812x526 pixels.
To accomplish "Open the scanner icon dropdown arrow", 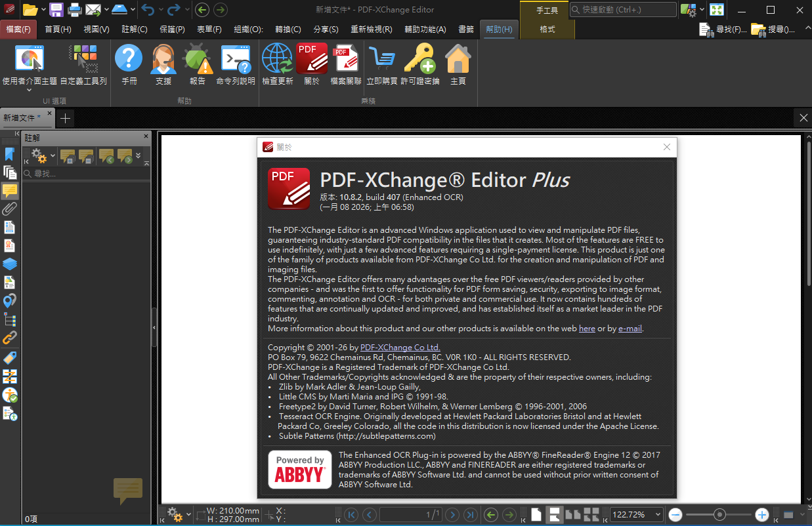I will coord(133,9).
